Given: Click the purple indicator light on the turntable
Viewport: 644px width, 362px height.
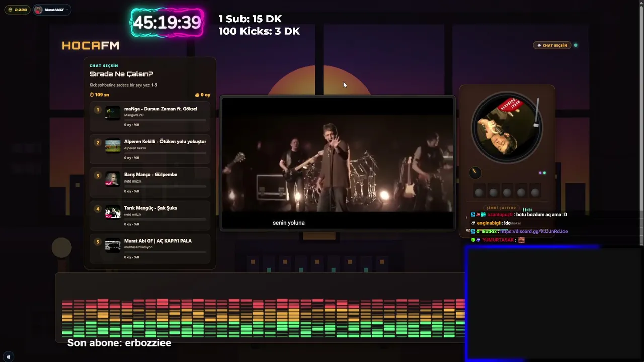Looking at the screenshot, I should pyautogui.click(x=540, y=173).
